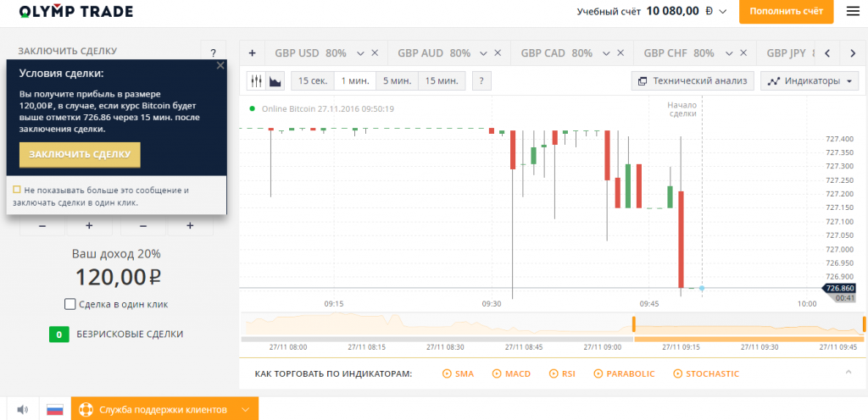Click orange selected range bar in overview
The height and width of the screenshot is (420, 868).
click(x=749, y=340)
